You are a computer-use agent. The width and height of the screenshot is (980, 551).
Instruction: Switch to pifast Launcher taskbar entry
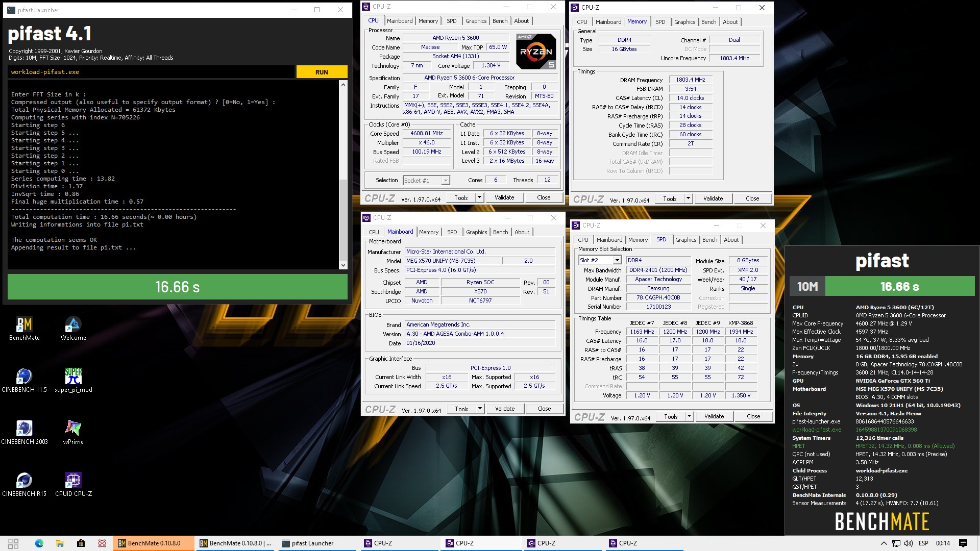(317, 543)
